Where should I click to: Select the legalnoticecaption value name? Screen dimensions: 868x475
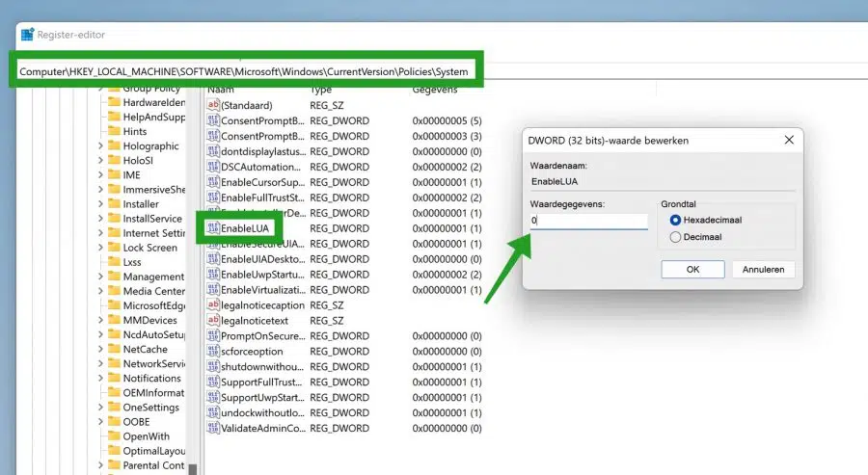point(262,305)
